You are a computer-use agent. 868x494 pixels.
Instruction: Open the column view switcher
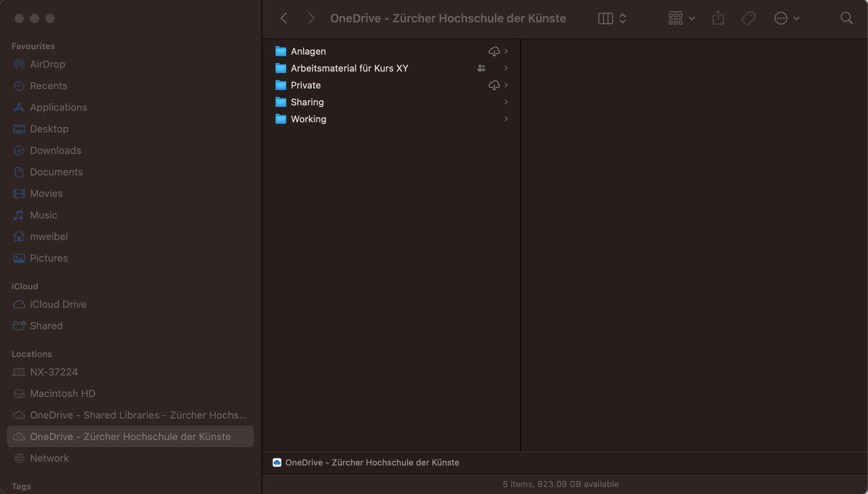612,18
